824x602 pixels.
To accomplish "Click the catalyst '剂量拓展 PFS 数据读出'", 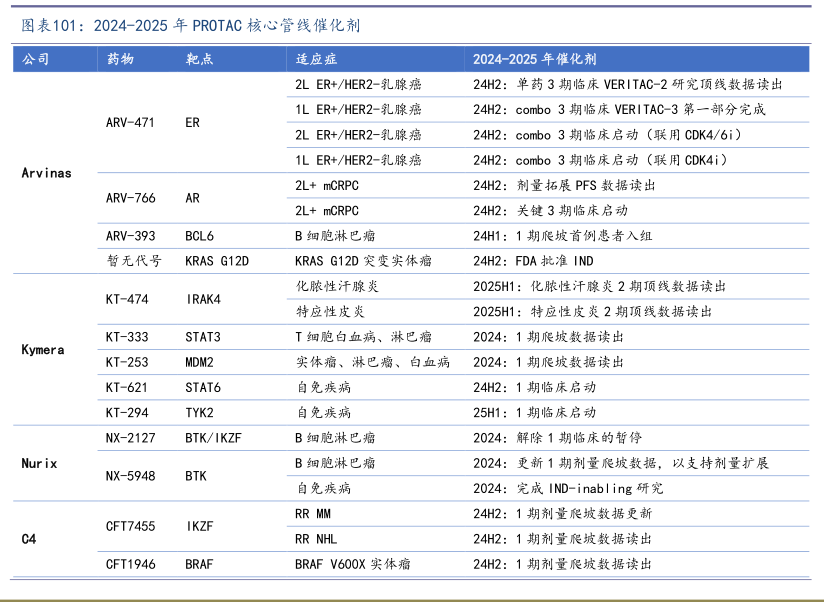I will click(x=564, y=185).
